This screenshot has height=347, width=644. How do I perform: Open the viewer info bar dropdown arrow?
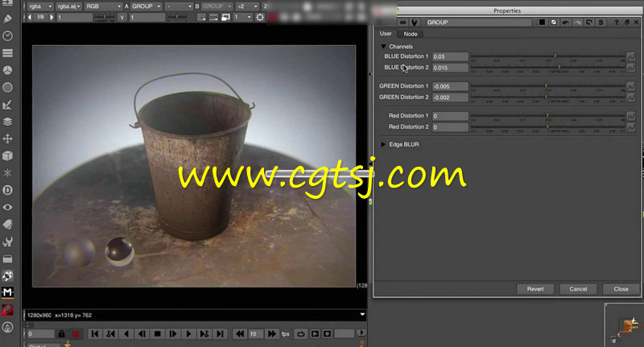tap(362, 315)
